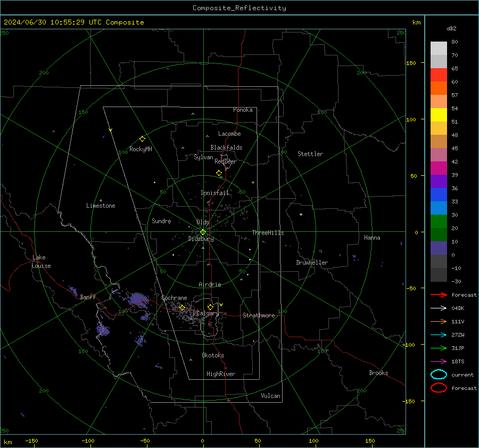Click the white plus marker west of Hanna
The height and width of the screenshot is (448, 479).
pos(301,214)
